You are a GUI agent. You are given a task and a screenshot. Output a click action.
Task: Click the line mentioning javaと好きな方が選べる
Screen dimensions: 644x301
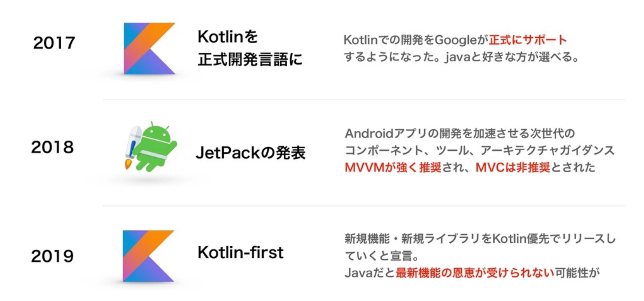click(x=461, y=57)
